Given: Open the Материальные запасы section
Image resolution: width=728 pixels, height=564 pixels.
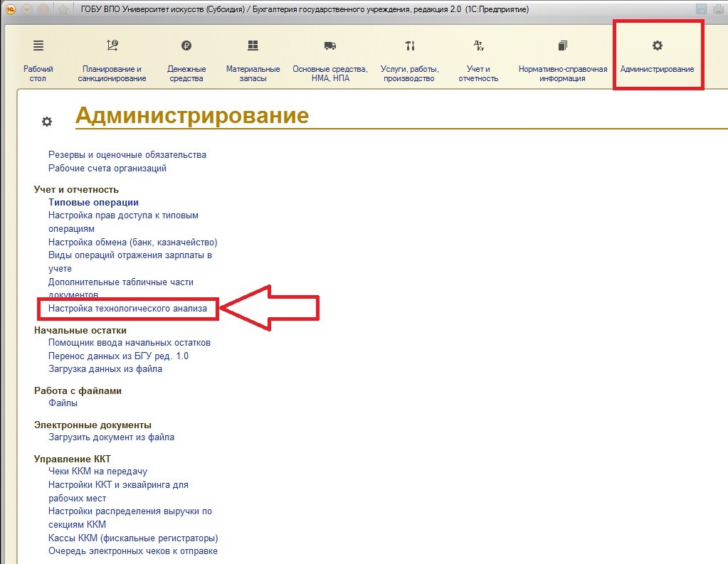Looking at the screenshot, I should point(253,60).
